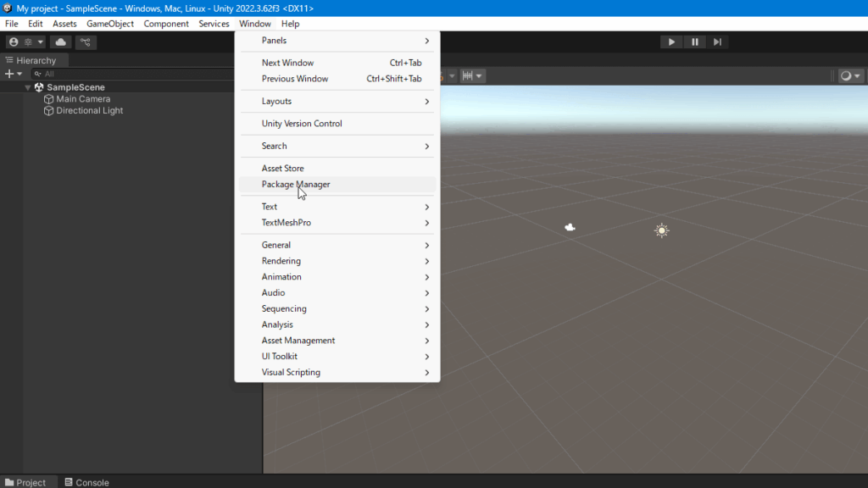Screen dimensions: 868x488
Task: Click the plus icon to create object
Action: click(x=10, y=74)
